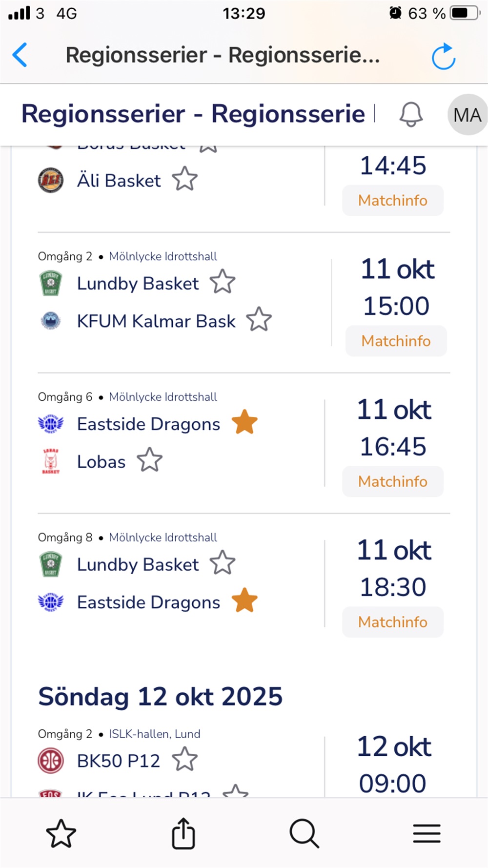Tap the share icon in bottom toolbar

point(183,833)
